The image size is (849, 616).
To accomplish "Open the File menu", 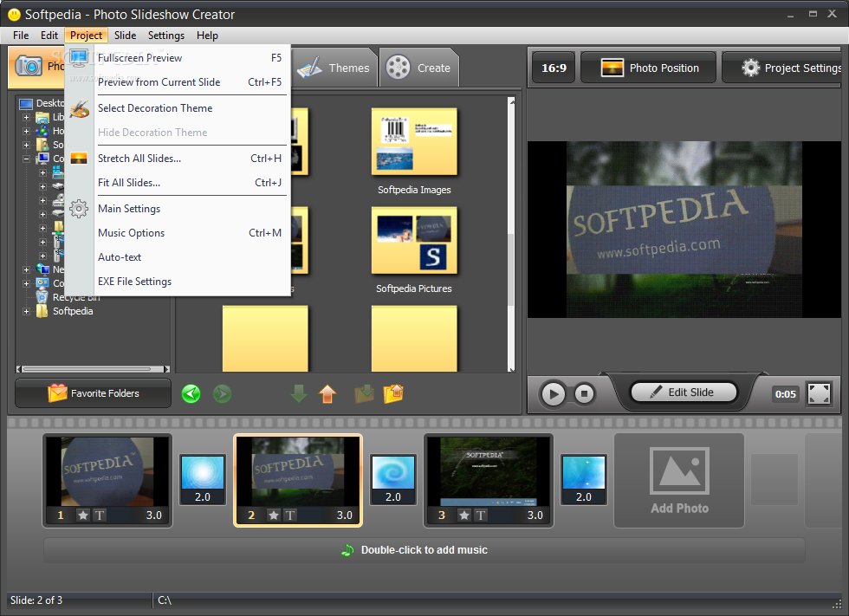I will click(x=21, y=36).
